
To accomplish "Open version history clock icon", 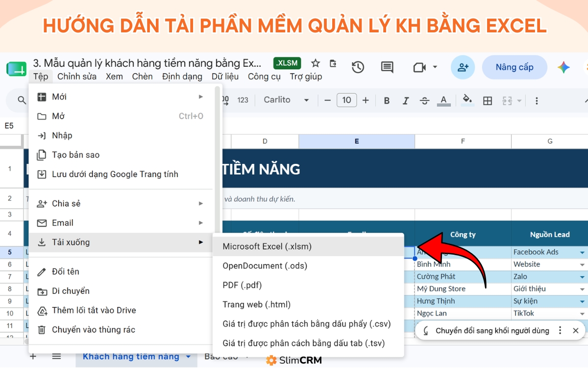I will tap(358, 67).
